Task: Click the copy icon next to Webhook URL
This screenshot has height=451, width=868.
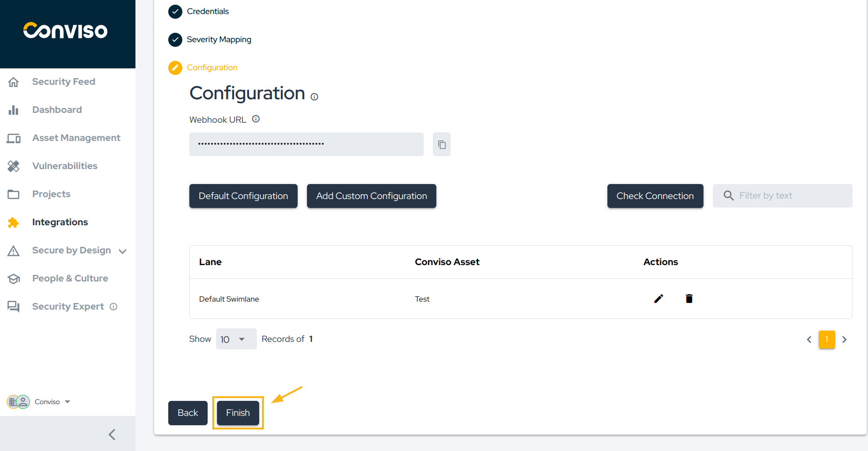Action: tap(441, 144)
